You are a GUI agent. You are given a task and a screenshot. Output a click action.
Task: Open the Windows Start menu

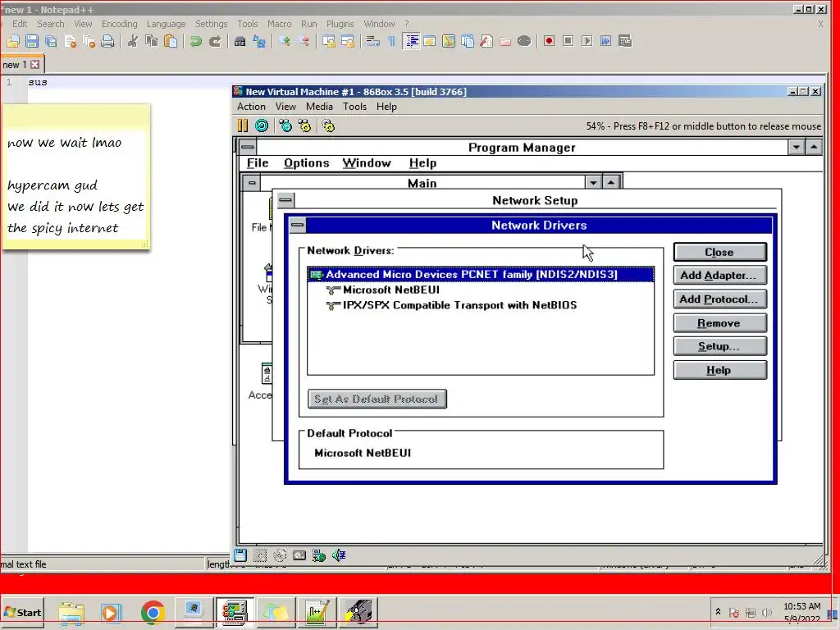click(x=22, y=612)
